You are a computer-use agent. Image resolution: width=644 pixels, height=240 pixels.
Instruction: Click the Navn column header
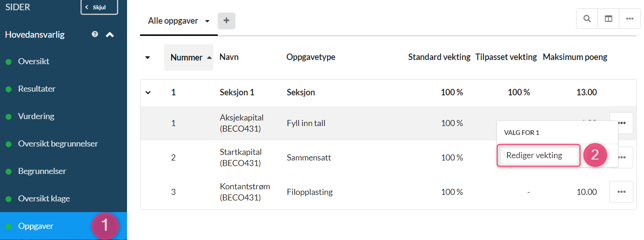[x=229, y=57]
